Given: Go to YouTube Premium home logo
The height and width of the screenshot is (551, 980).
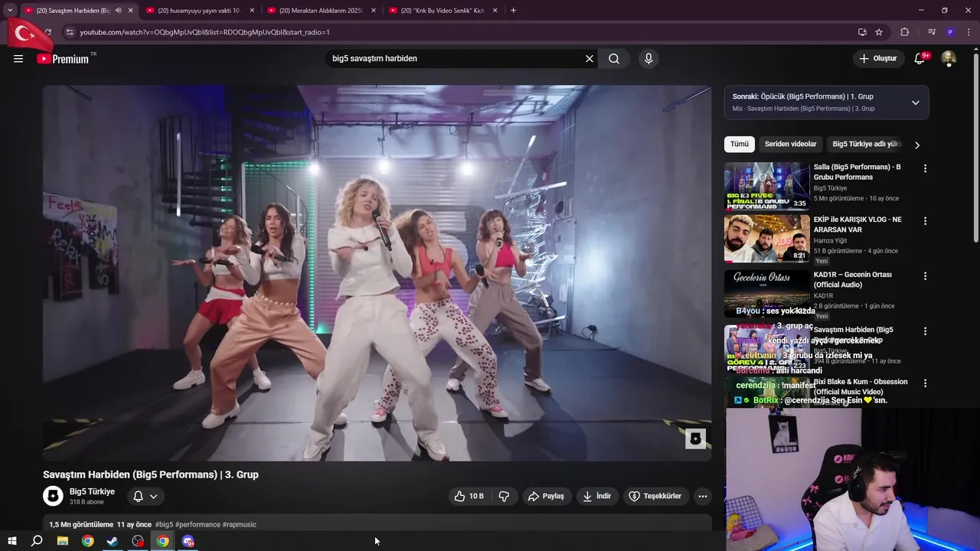Looking at the screenshot, I should pos(63,59).
